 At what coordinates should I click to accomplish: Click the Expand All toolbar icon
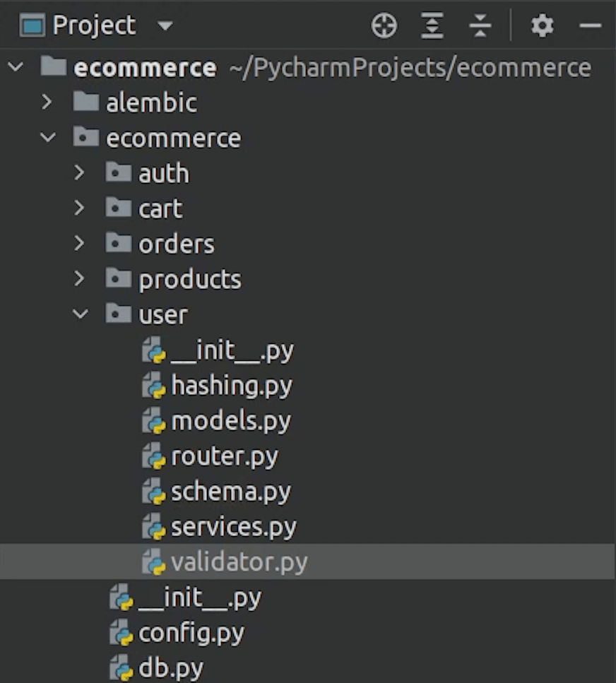(432, 27)
